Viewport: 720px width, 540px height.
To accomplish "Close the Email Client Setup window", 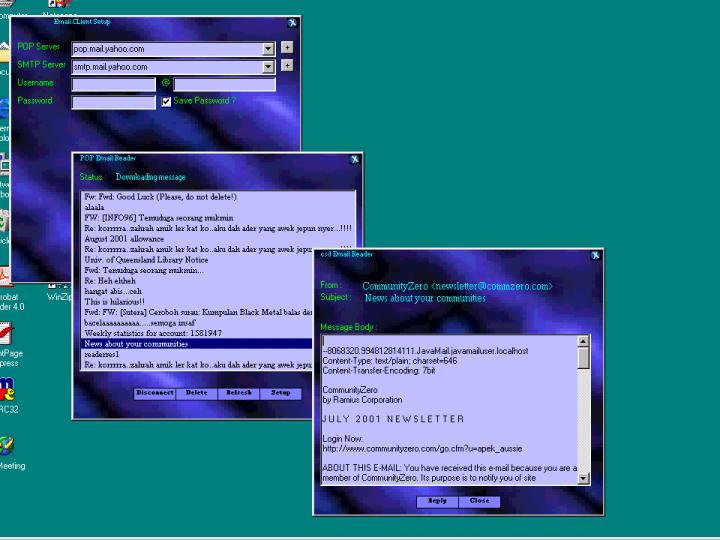I will pyautogui.click(x=292, y=22).
